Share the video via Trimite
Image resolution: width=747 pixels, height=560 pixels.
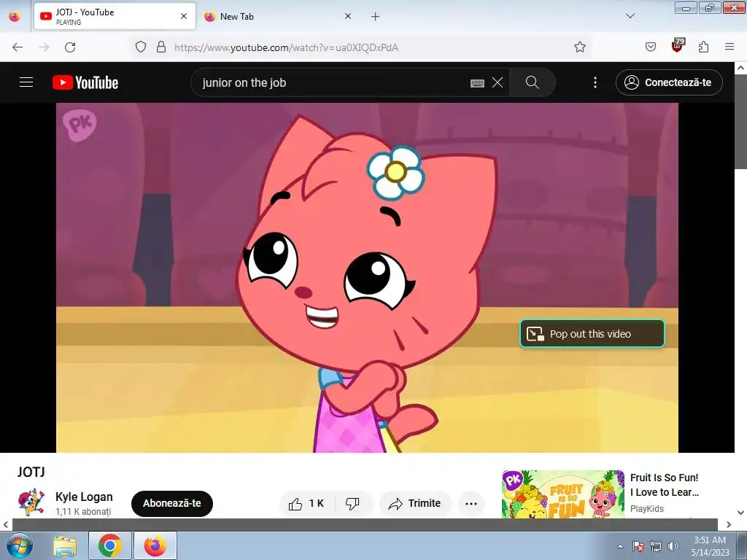point(415,503)
